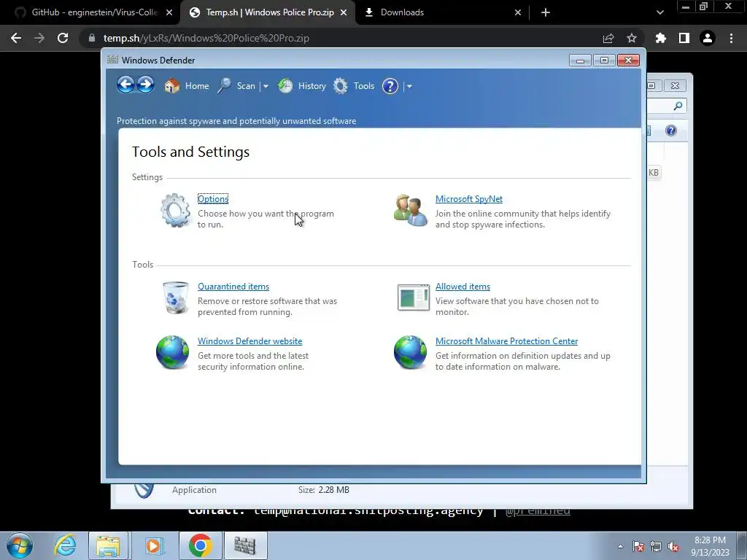Click the globe icon beside Windows Defender website

pyautogui.click(x=172, y=352)
